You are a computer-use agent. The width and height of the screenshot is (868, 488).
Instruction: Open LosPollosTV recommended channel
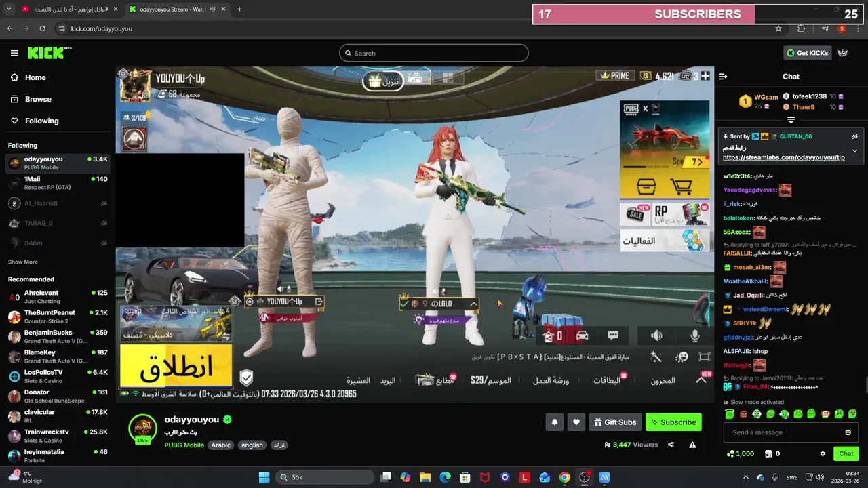pos(58,376)
